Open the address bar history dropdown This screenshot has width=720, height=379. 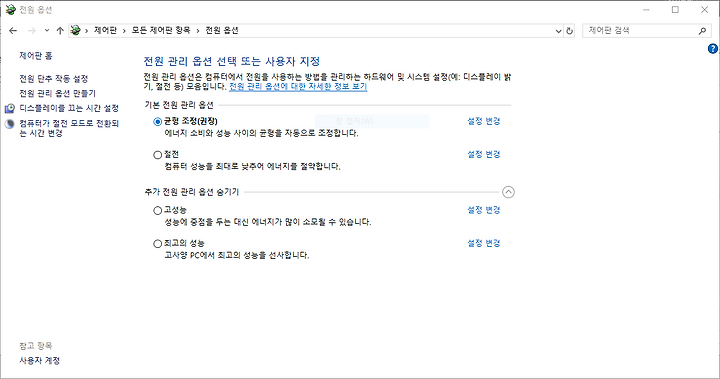pyautogui.click(x=558, y=31)
